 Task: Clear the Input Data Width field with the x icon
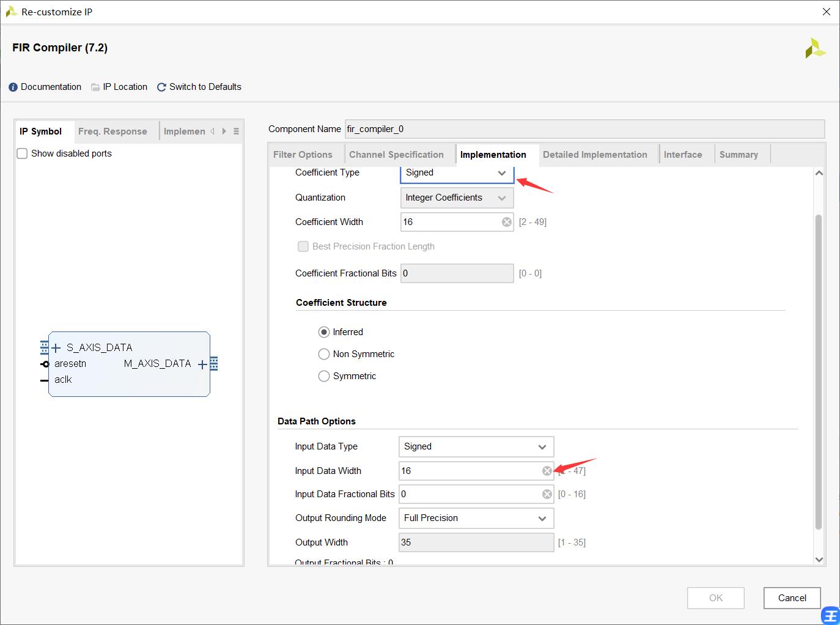click(547, 471)
